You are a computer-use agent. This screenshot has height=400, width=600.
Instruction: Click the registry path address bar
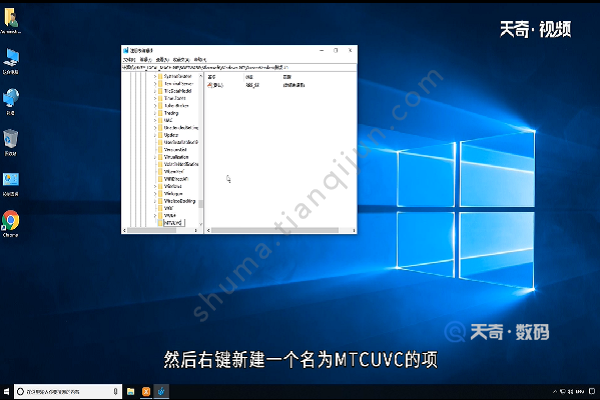[239, 67]
